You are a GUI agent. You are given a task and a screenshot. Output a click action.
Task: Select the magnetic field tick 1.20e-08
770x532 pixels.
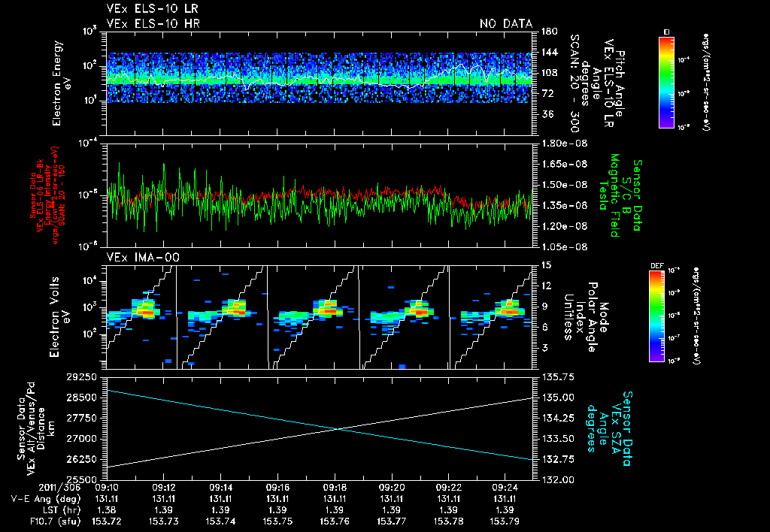point(564,225)
